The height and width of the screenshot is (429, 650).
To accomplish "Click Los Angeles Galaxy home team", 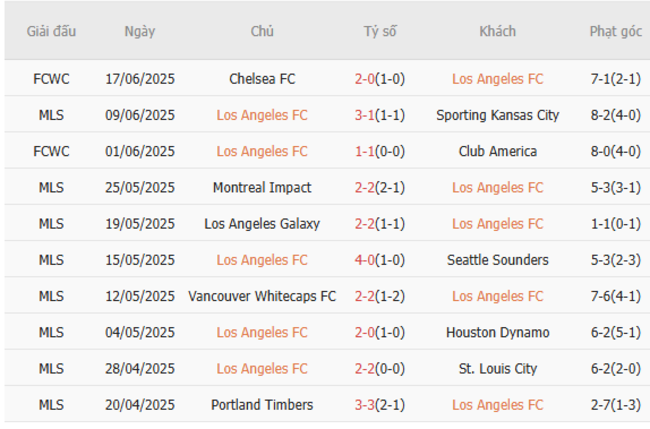I will tap(262, 224).
